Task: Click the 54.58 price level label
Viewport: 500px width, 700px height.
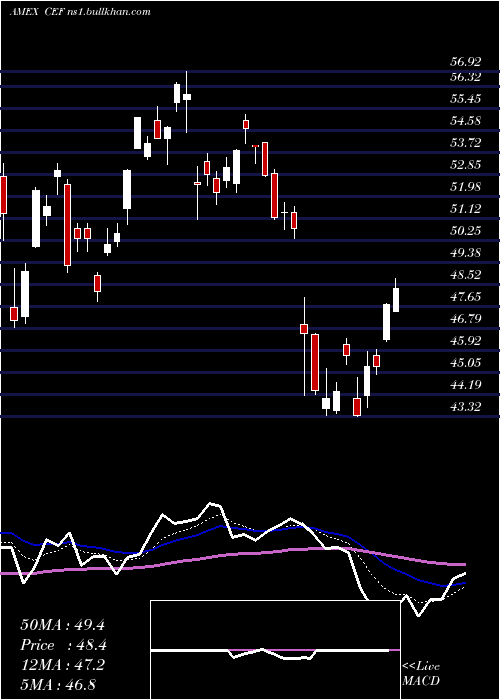Action: pos(465,121)
